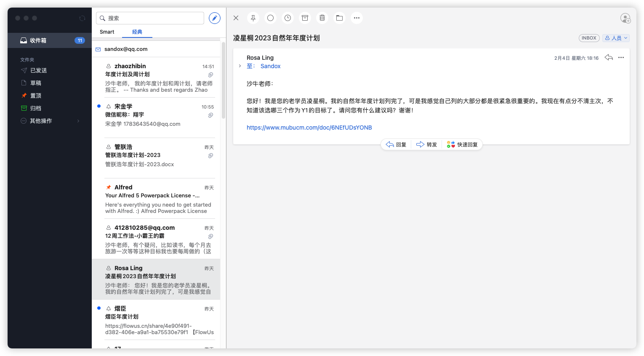644x356 pixels.
Task: Expand 其他操作 chevron in sidebar
Action: [x=78, y=121]
